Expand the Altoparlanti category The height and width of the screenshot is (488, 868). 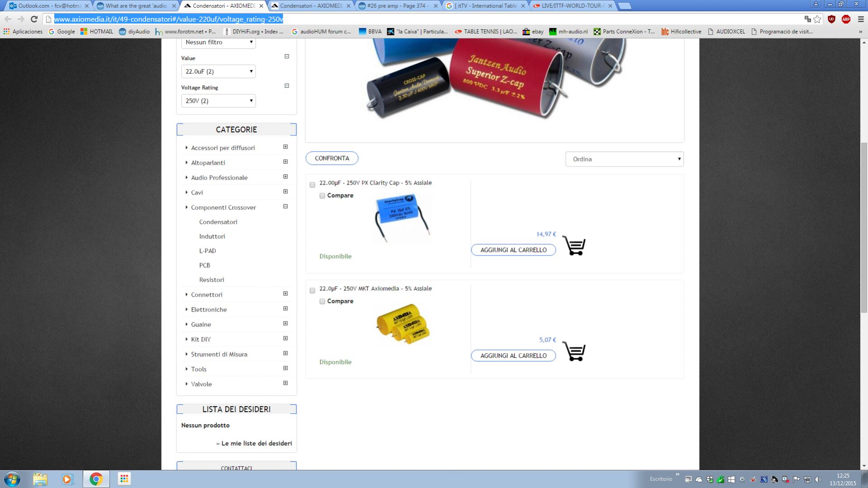coord(285,162)
